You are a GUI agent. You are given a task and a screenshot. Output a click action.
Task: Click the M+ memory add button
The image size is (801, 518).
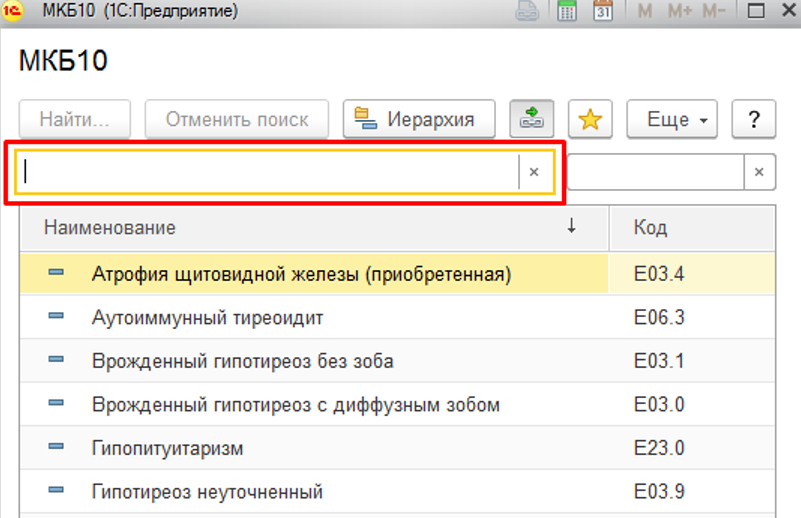point(680,11)
